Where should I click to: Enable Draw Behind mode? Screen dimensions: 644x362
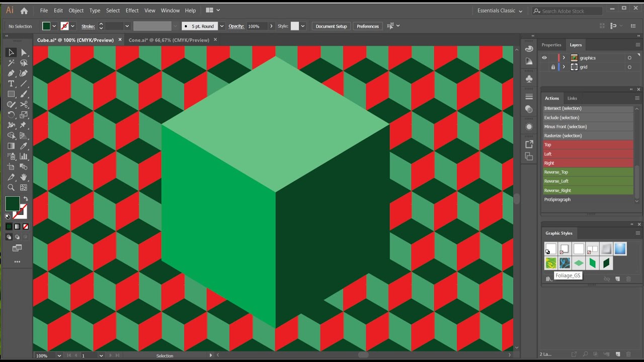pyautogui.click(x=17, y=237)
